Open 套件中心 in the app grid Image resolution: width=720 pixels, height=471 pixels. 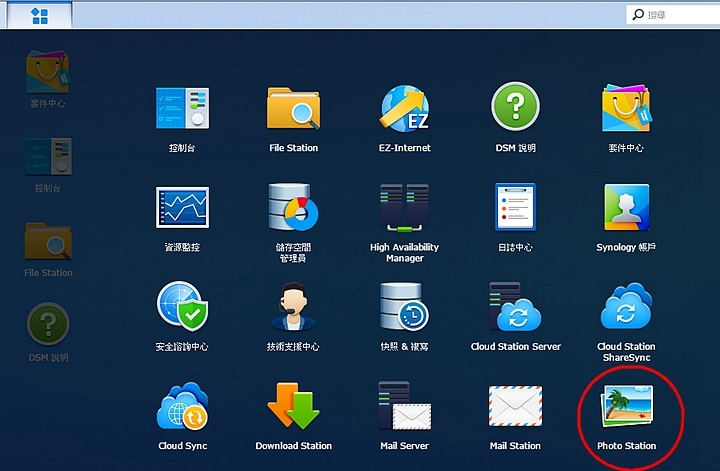tap(625, 110)
